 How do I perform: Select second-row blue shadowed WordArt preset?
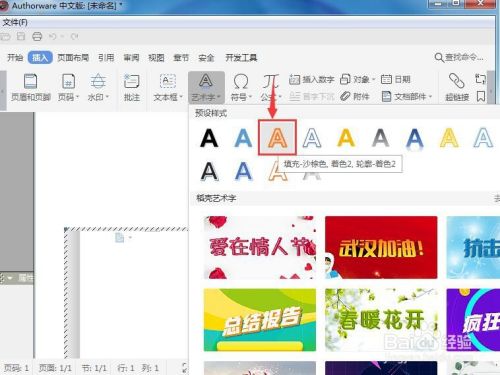(x=243, y=171)
